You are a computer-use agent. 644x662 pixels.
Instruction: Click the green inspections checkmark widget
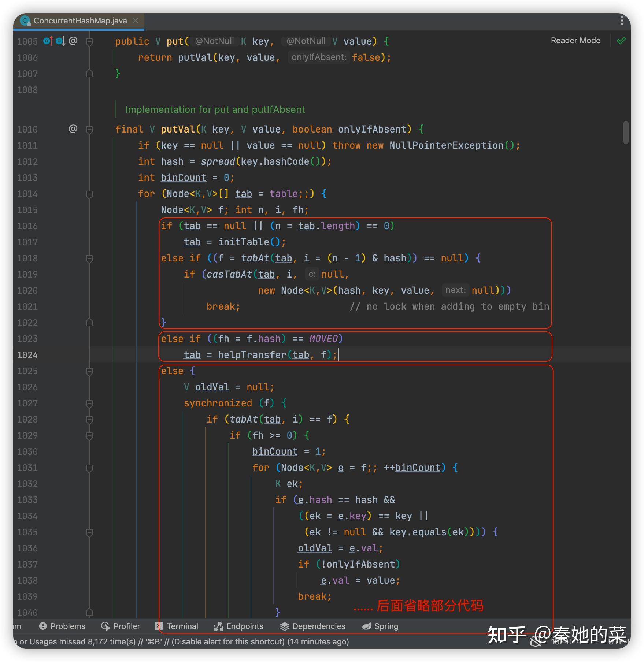pyautogui.click(x=621, y=41)
